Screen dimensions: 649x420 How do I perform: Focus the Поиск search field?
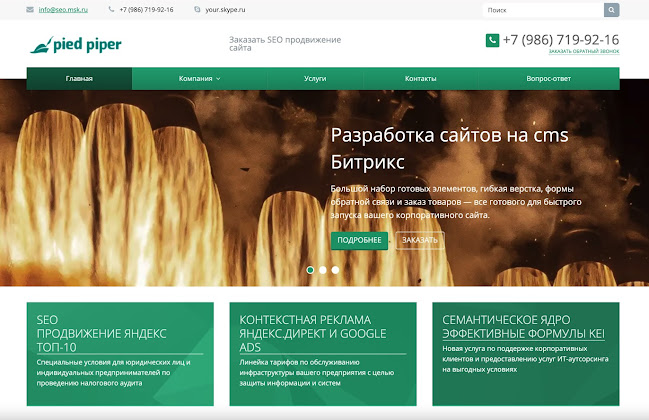coord(543,10)
